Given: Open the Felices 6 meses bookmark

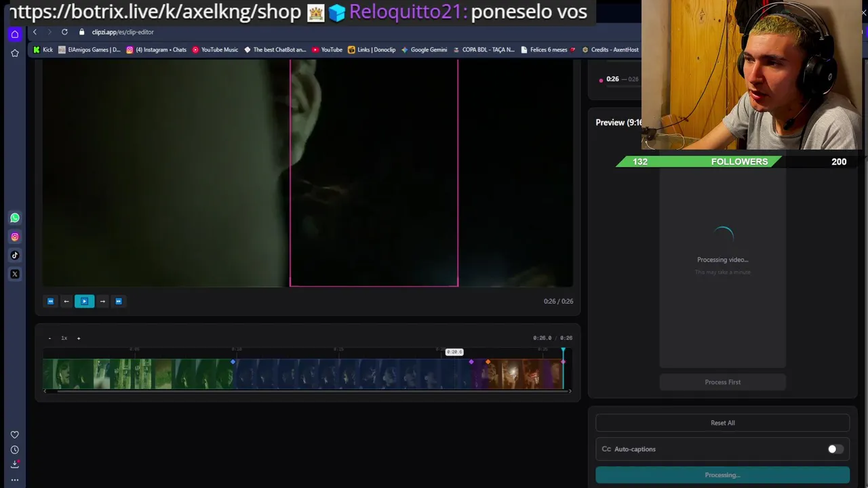Looking at the screenshot, I should (548, 49).
